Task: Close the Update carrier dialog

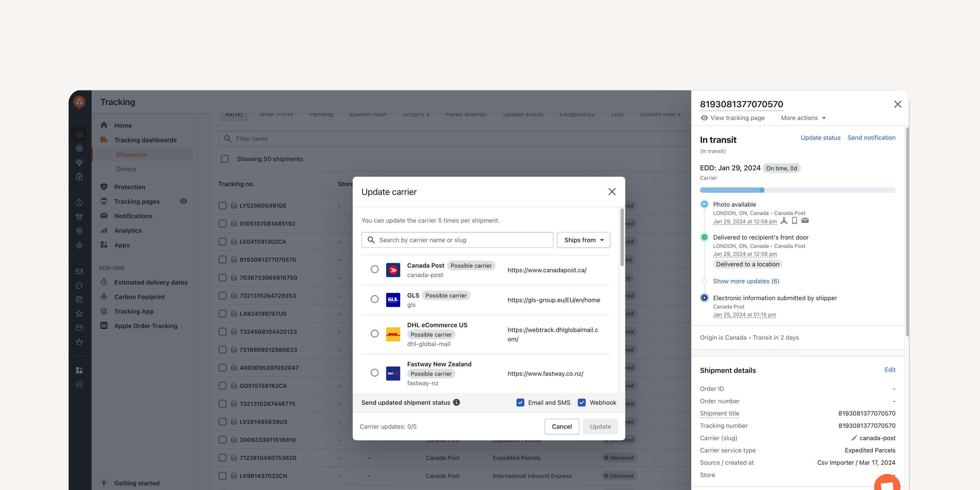Action: tap(612, 192)
